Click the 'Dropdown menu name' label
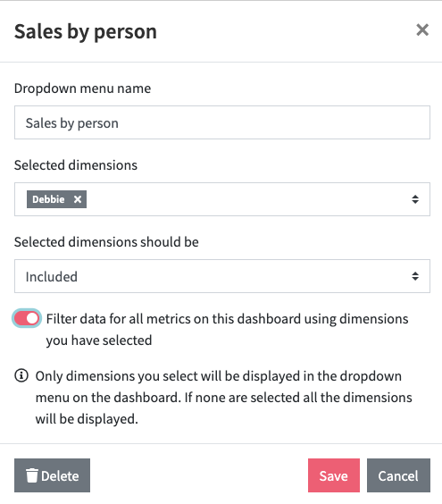Viewport: 442px width, 504px height. coord(82,88)
